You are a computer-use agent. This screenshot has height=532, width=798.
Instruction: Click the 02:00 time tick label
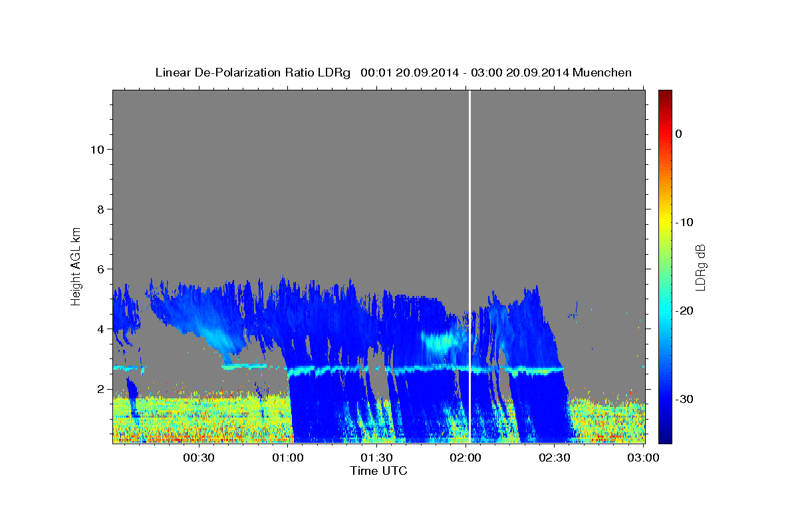point(465,458)
